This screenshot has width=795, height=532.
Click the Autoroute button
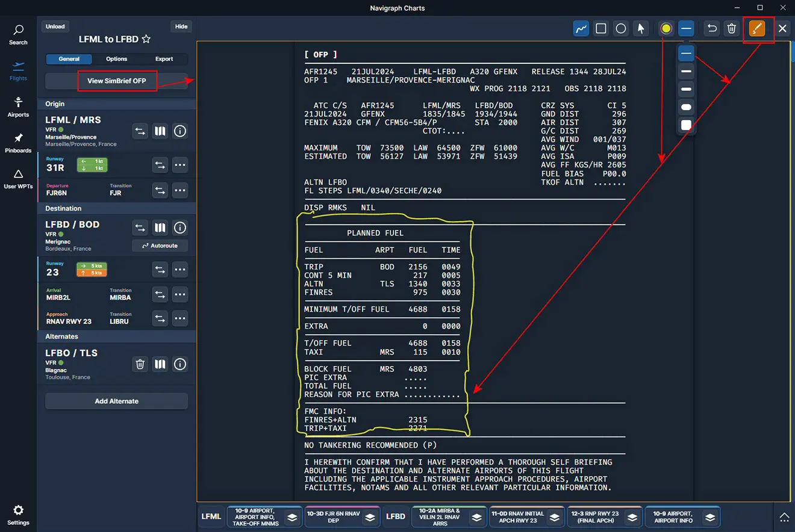point(160,246)
